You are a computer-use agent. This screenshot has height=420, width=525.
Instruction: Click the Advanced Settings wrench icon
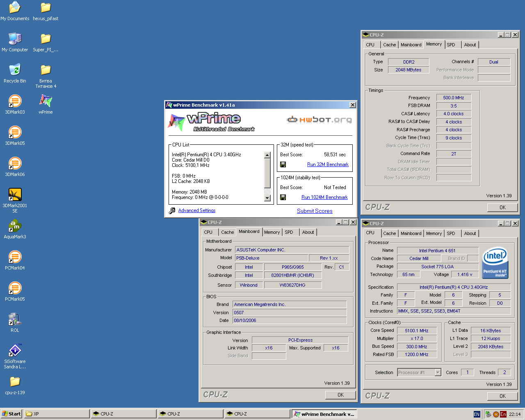coord(172,210)
